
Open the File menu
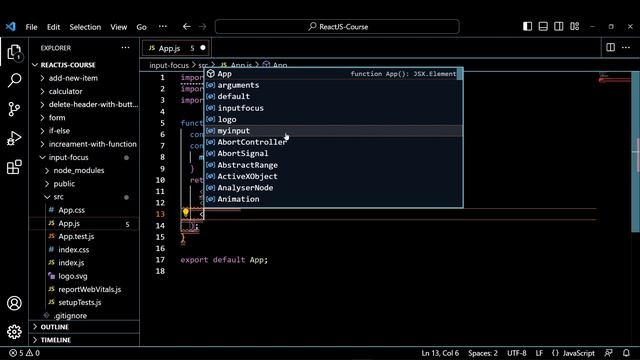pyautogui.click(x=31, y=27)
